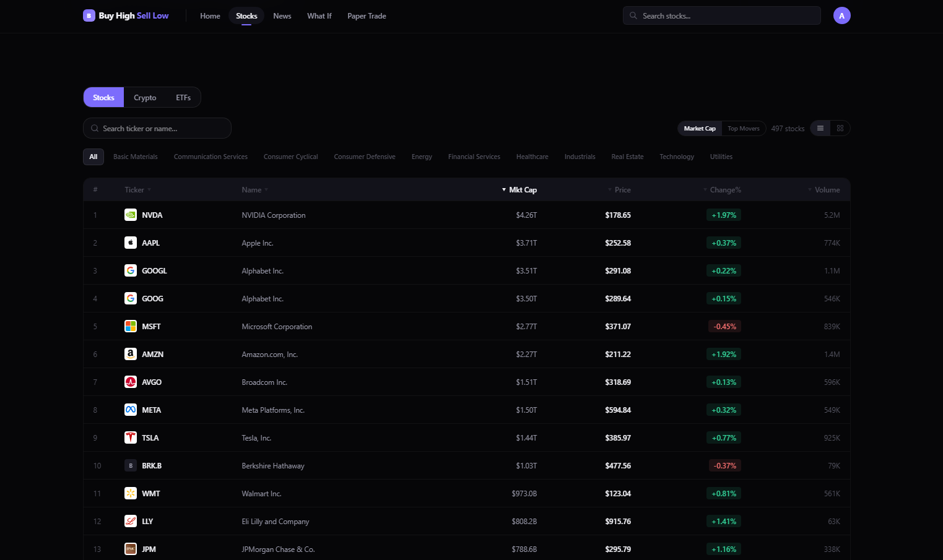
Task: Filter by Real Estate sector
Action: (x=627, y=157)
